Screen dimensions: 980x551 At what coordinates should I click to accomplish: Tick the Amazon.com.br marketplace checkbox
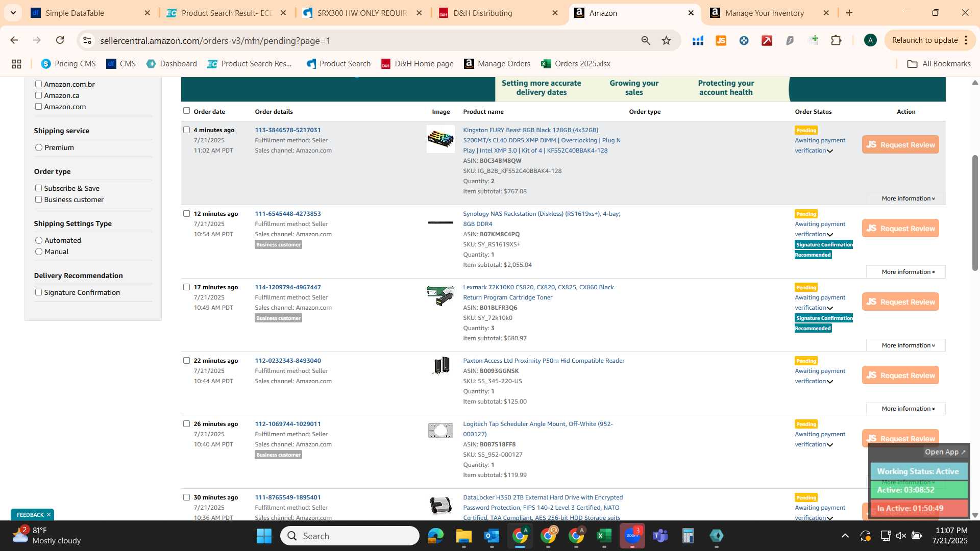point(38,84)
